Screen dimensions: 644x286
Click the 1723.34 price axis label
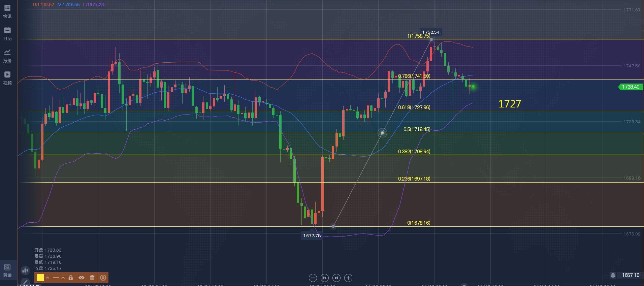632,122
